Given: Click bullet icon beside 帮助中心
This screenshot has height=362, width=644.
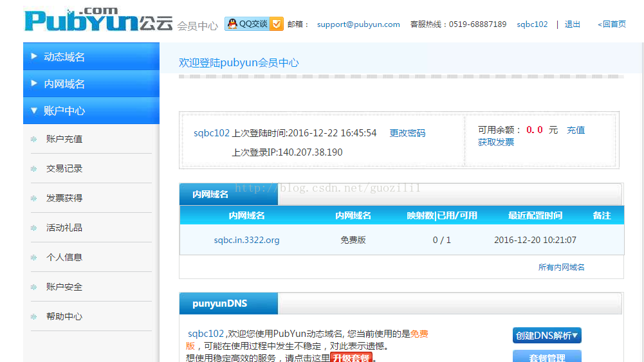Looking at the screenshot, I should [33, 317].
